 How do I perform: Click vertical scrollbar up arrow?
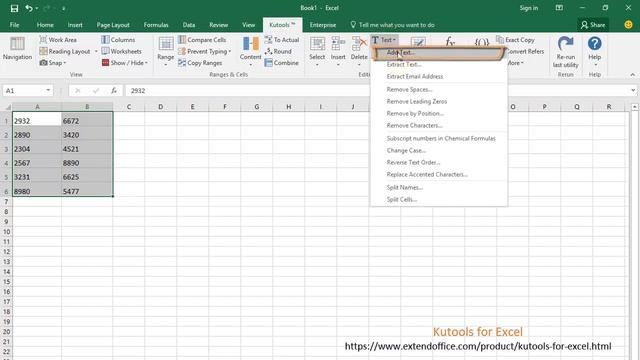[635, 107]
